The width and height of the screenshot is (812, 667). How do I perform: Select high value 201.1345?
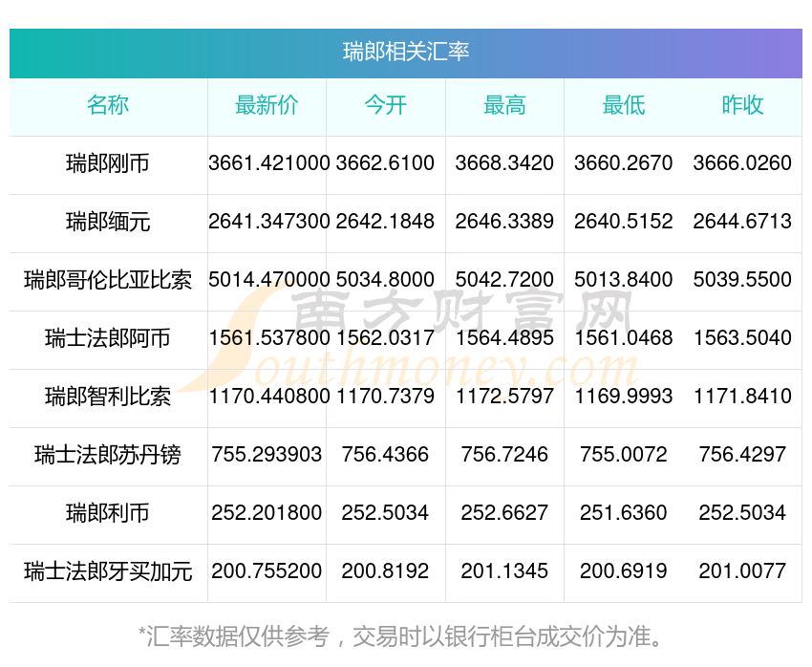(x=504, y=571)
